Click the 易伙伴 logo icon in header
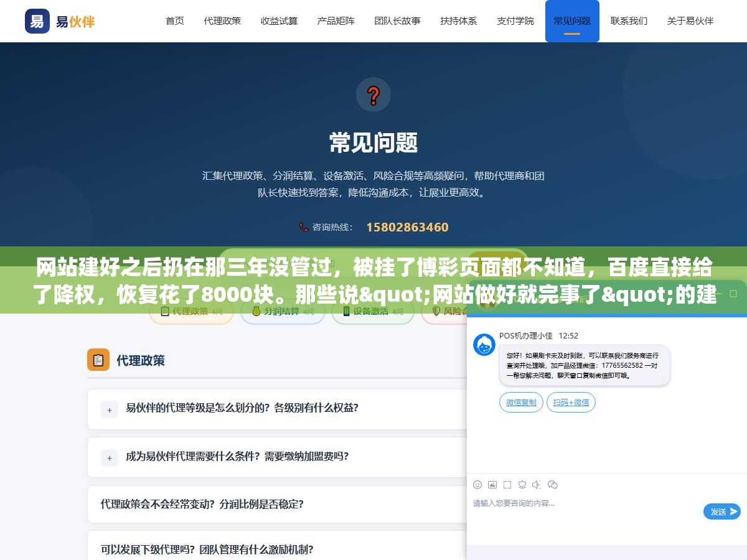 (37, 21)
